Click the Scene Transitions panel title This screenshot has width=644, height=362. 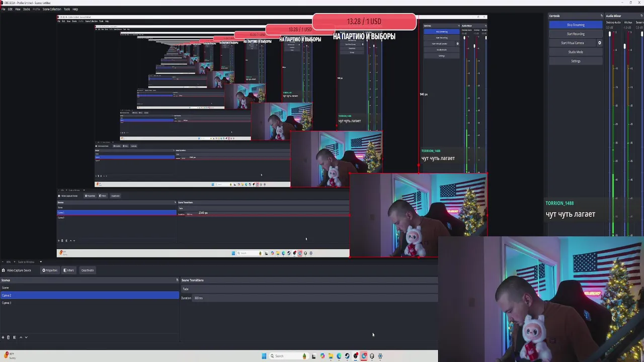coord(192,280)
